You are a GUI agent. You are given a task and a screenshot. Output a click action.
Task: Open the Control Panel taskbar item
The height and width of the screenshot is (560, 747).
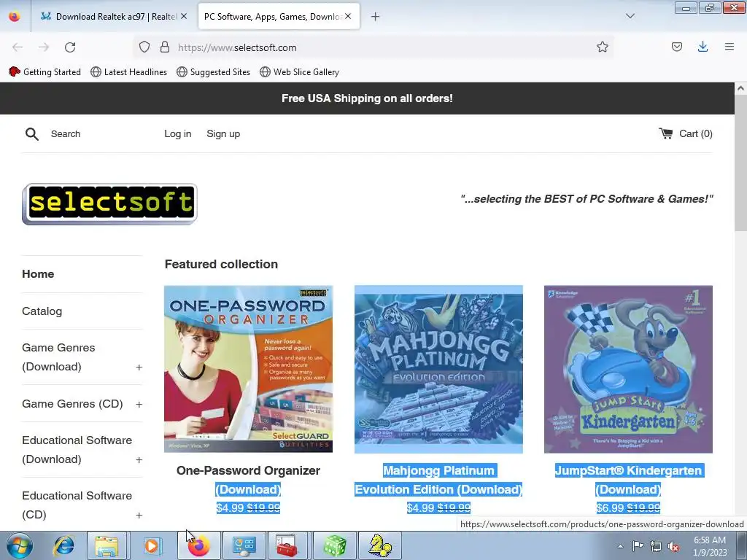244,545
